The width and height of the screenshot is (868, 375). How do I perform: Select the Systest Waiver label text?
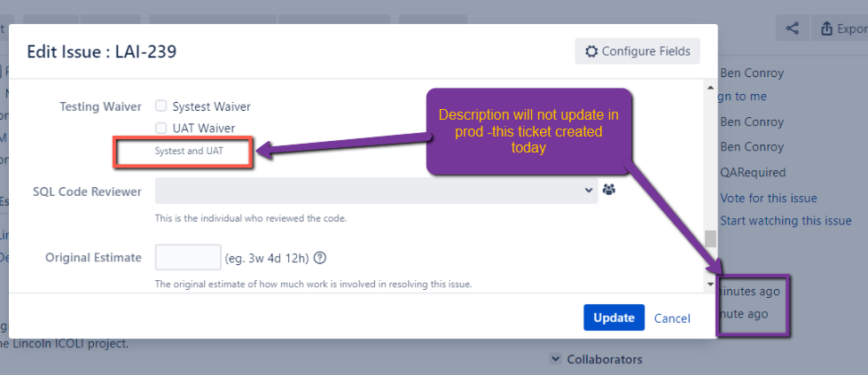212,106
